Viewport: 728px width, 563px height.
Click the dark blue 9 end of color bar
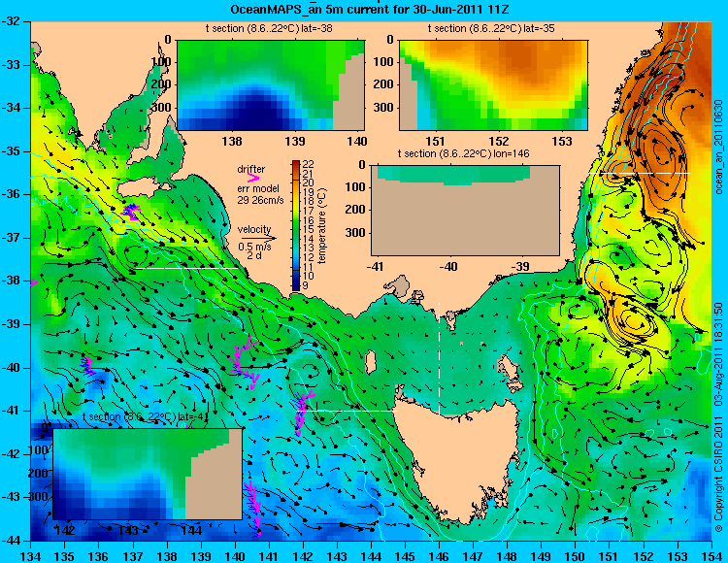pyautogui.click(x=296, y=286)
